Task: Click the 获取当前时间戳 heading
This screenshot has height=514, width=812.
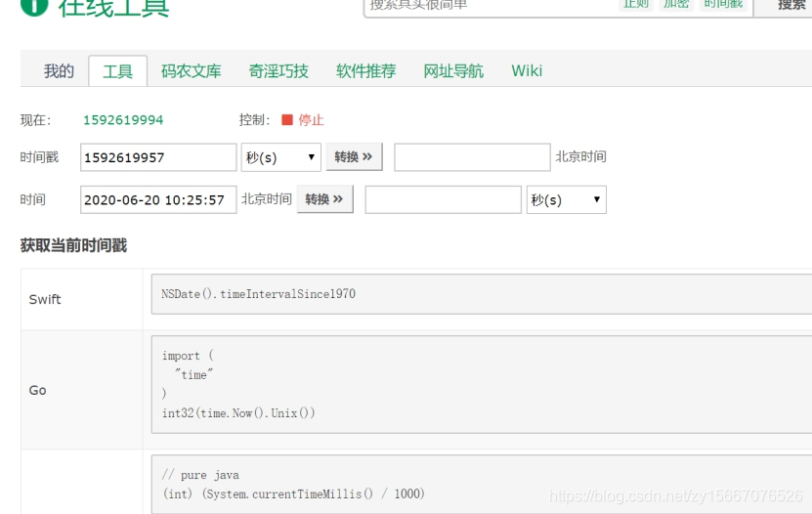Action: tap(73, 245)
